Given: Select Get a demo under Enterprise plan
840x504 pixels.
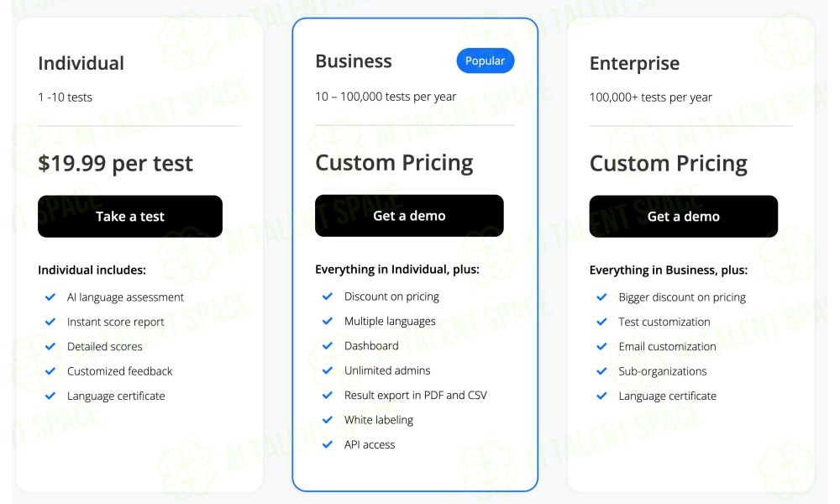Looking at the screenshot, I should 684,217.
